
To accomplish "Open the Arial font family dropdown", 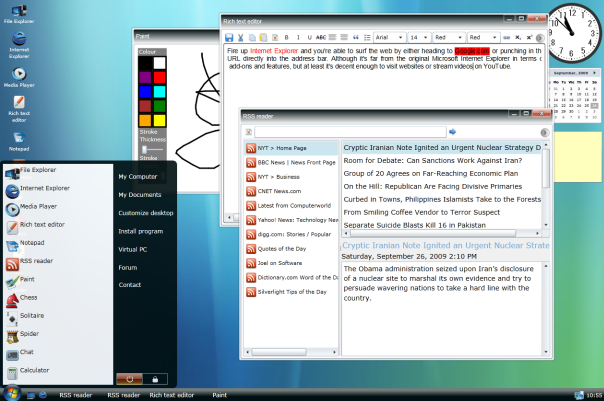I will (388, 37).
